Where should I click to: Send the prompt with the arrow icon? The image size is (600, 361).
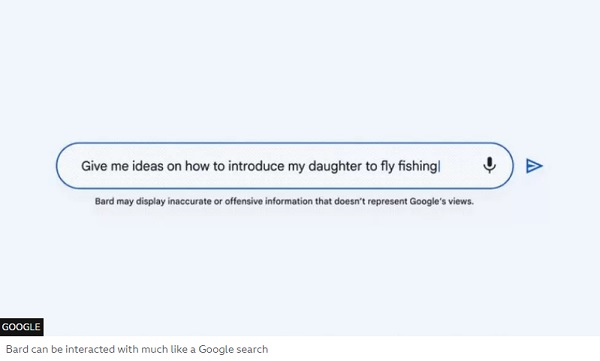[534, 166]
